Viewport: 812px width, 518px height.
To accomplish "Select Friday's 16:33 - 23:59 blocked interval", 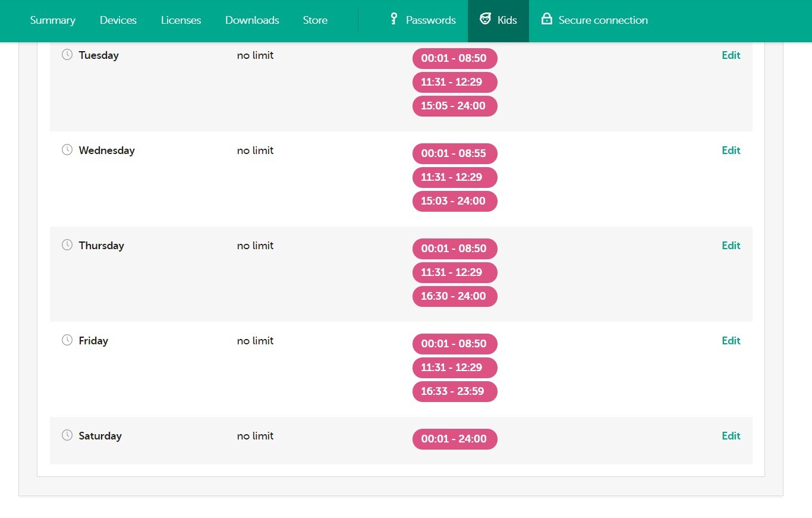I will point(455,391).
